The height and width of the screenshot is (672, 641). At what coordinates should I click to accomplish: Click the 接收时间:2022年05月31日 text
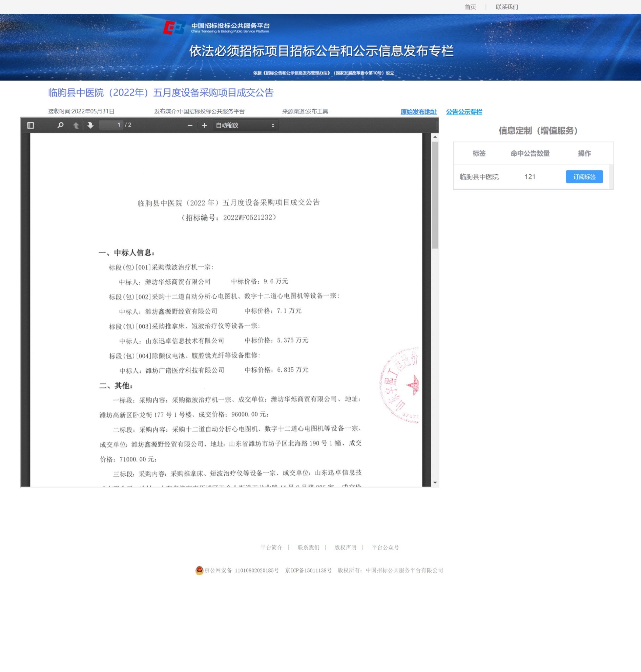pos(81,111)
